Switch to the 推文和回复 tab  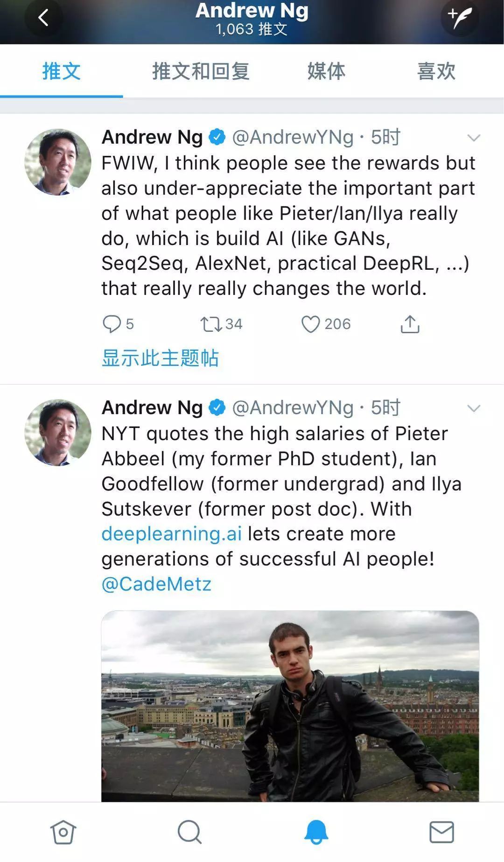pyautogui.click(x=201, y=71)
